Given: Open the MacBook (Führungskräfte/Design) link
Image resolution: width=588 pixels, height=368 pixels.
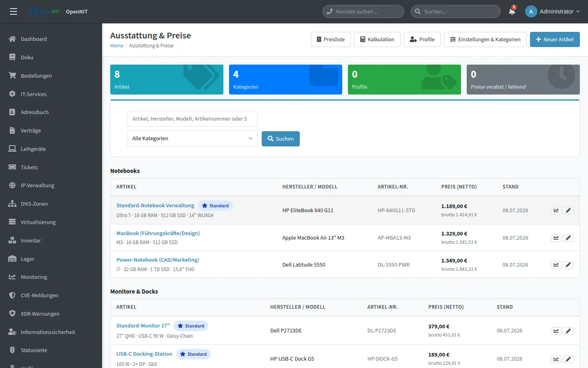Looking at the screenshot, I should coord(158,233).
